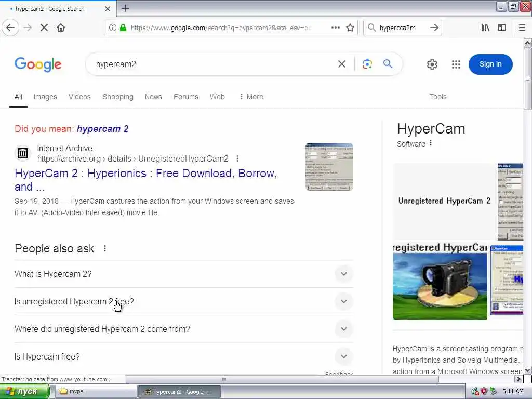
Task: Switch to Images results
Action: coord(45,97)
